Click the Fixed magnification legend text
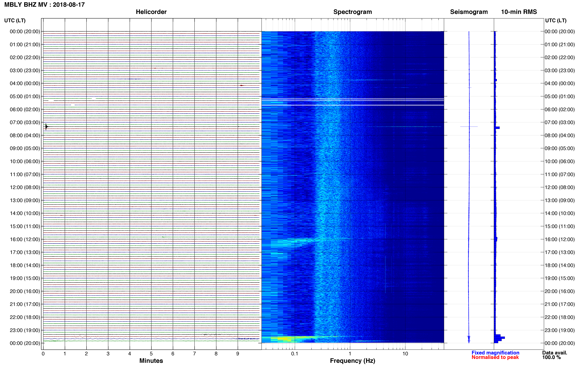This screenshot has height=368, width=588. [x=495, y=353]
